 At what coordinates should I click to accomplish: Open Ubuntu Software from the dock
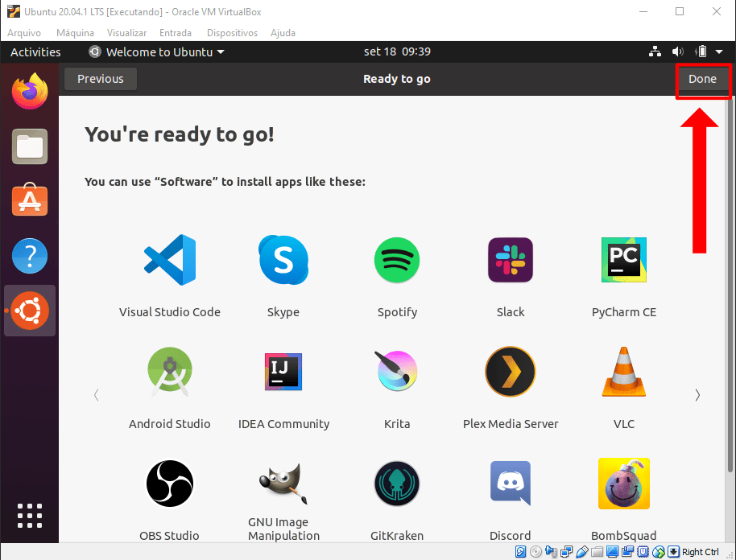pos(30,200)
